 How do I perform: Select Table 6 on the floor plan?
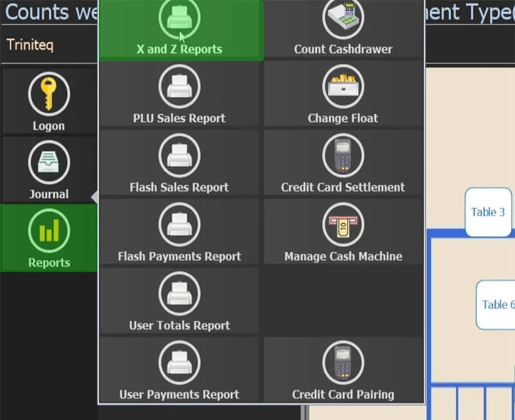[x=495, y=304]
